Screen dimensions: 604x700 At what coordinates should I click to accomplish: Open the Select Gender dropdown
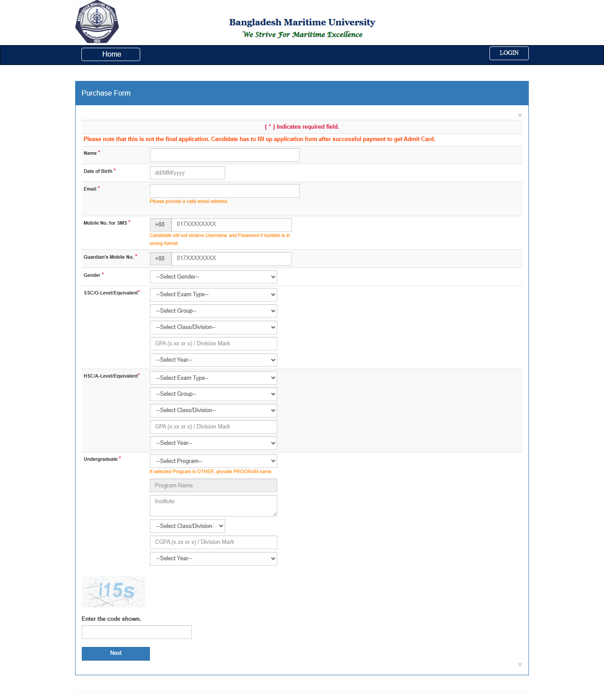point(213,277)
